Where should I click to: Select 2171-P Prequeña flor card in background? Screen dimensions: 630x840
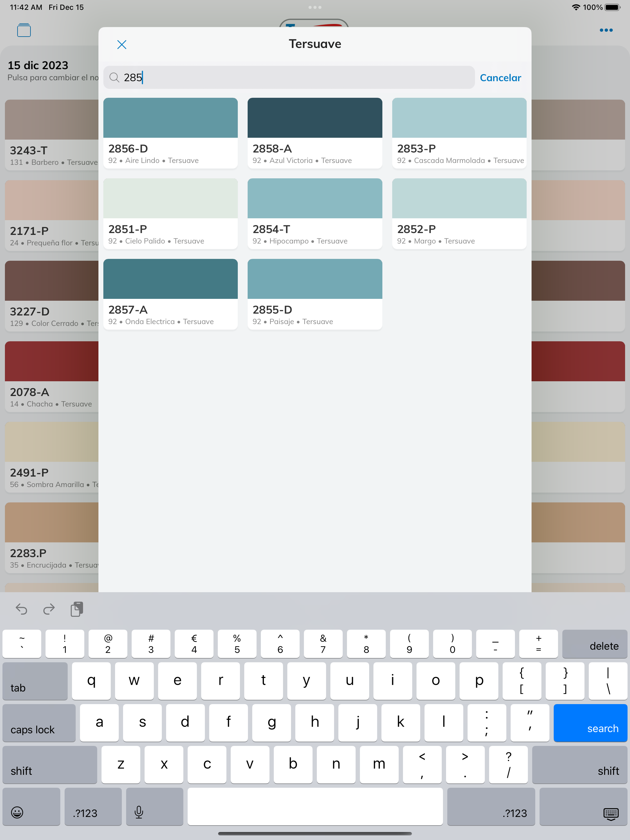52,215
